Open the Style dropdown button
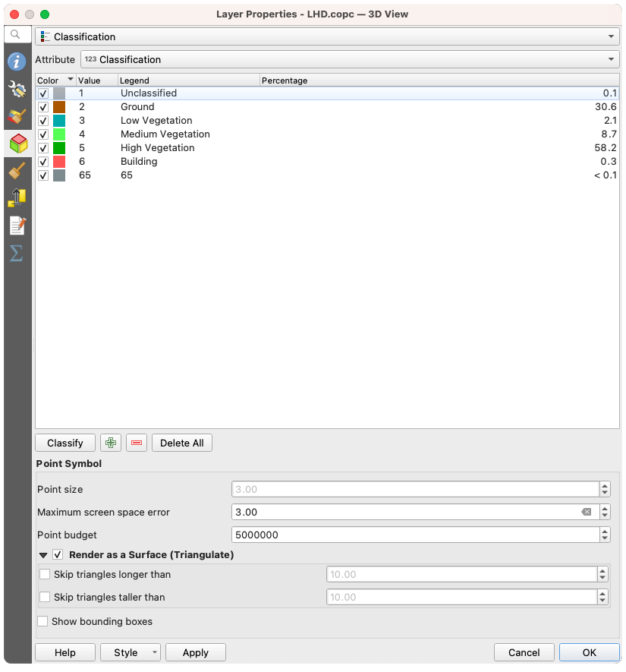 [x=131, y=652]
